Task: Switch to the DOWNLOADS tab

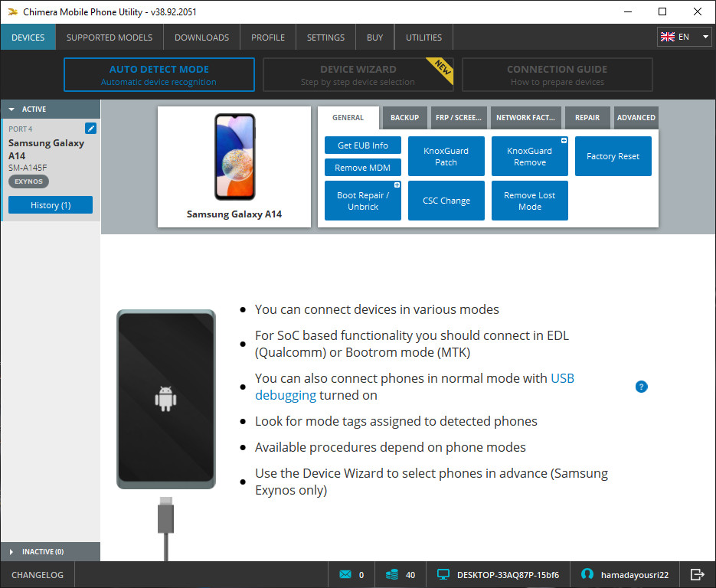Action: pyautogui.click(x=202, y=37)
